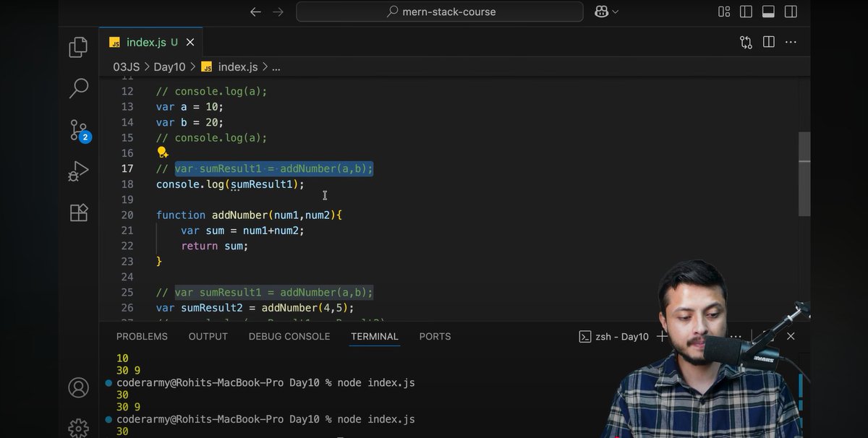Image resolution: width=868 pixels, height=438 pixels.
Task: Open the Explorer view in activity bar
Action: (x=78, y=48)
